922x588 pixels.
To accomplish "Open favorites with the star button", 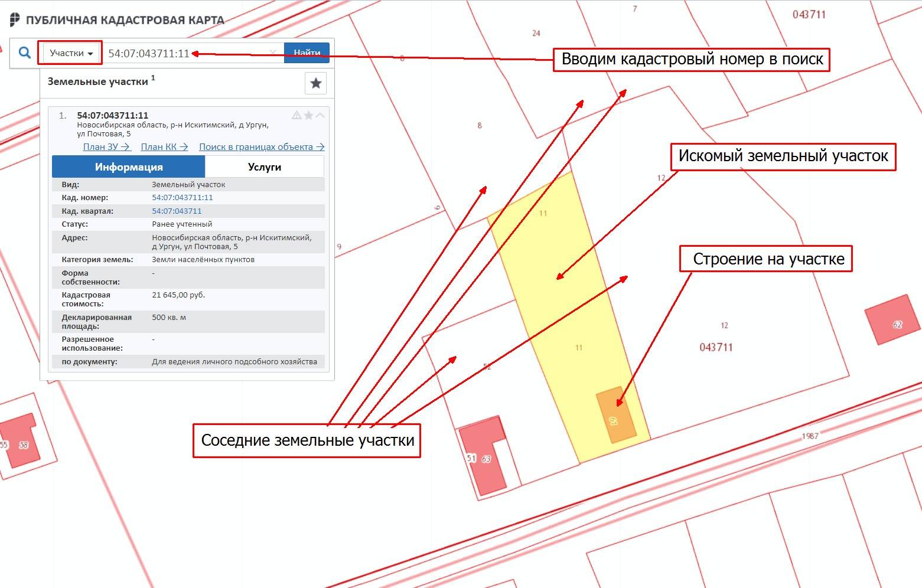I will click(x=315, y=83).
